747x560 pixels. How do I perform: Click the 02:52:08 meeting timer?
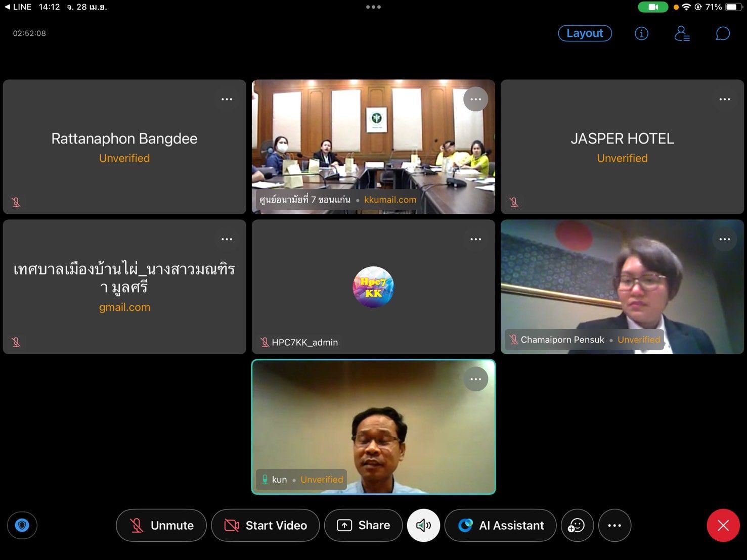point(29,33)
